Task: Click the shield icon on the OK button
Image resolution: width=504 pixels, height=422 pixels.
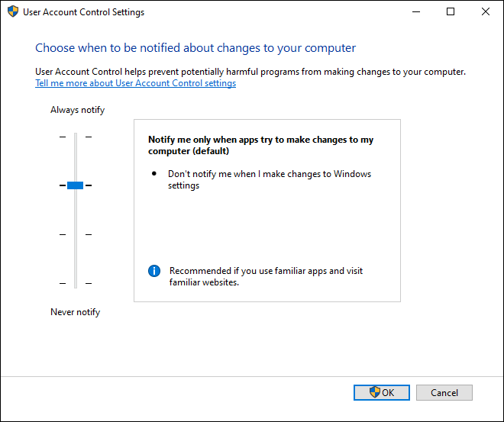Action: pyautogui.click(x=374, y=392)
